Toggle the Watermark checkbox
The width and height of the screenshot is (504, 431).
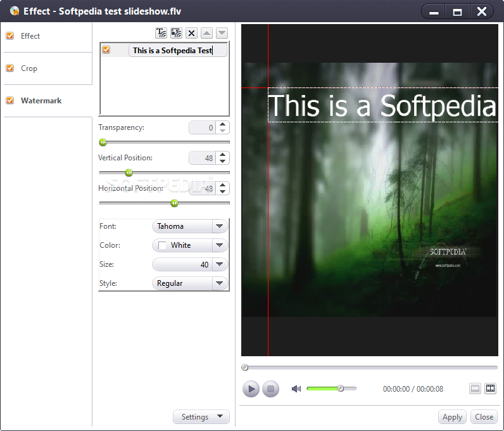(x=10, y=100)
